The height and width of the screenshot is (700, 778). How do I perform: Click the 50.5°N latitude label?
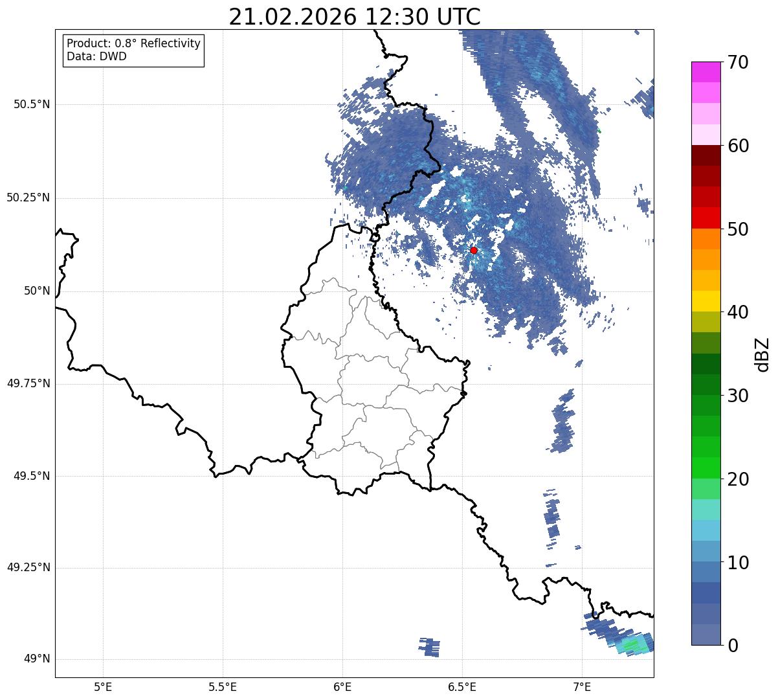[32, 104]
